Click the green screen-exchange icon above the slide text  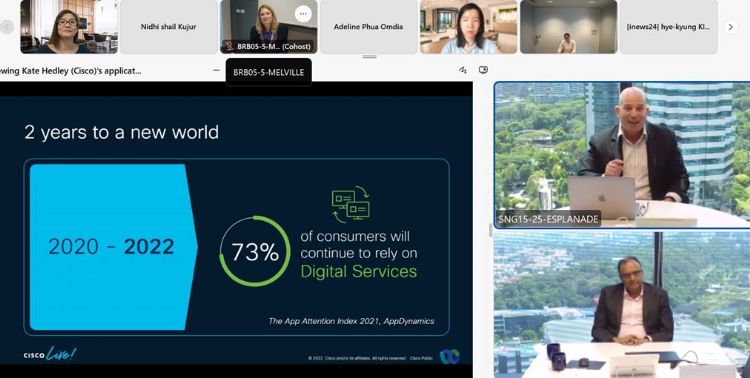351,204
